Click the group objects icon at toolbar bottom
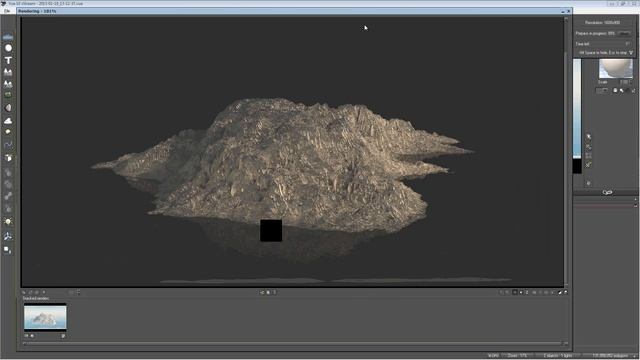Image resolution: width=640 pixels, height=360 pixels. point(7,249)
